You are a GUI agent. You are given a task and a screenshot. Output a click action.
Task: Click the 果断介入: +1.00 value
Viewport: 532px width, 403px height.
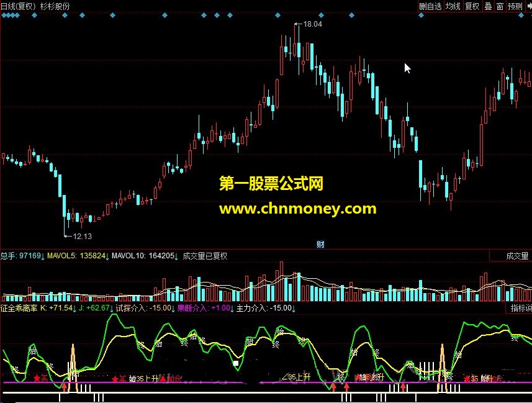pos(204,308)
